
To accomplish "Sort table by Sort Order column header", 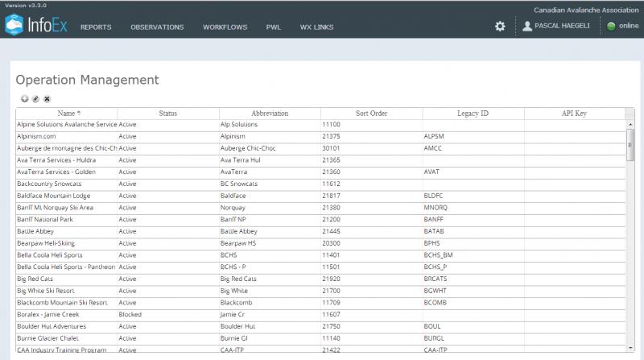I will (371, 114).
